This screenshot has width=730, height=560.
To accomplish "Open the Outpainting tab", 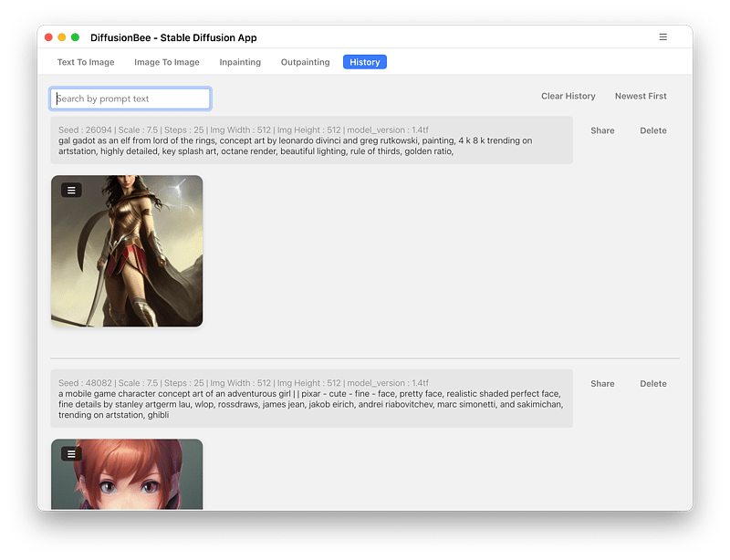I will tap(305, 62).
